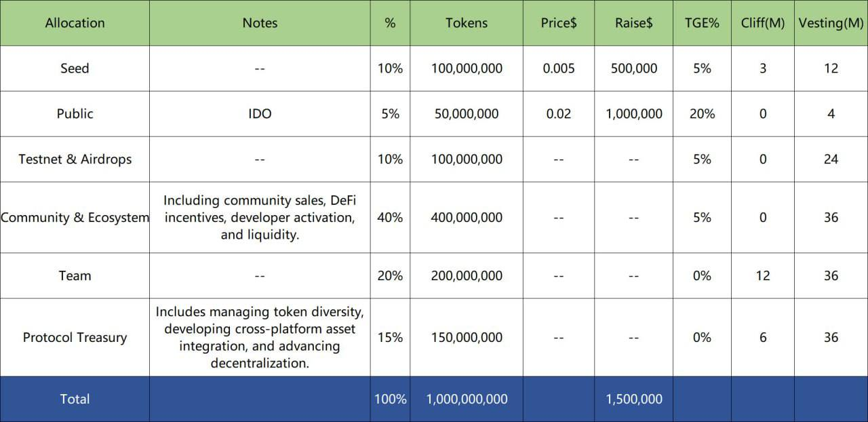Select the Community & Ecosystem label cell

click(75, 218)
